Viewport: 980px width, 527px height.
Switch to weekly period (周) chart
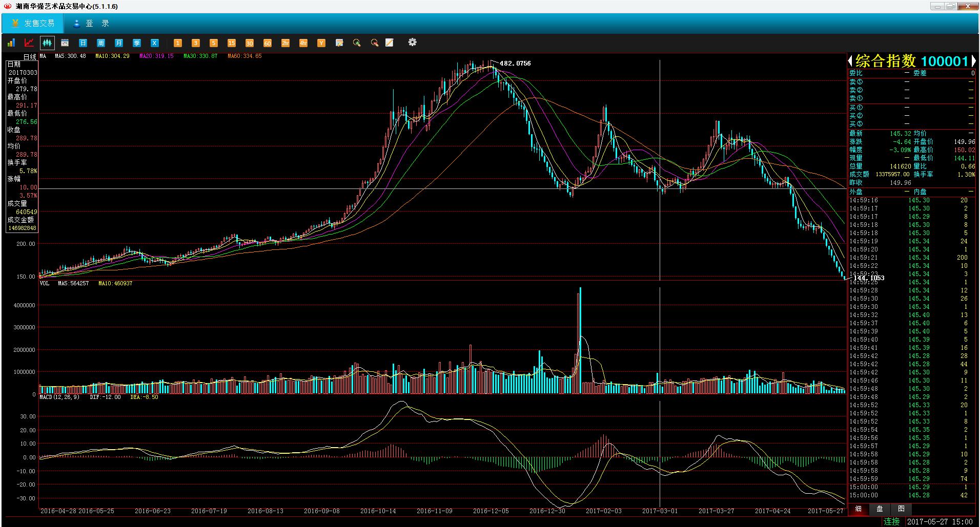pyautogui.click(x=101, y=43)
